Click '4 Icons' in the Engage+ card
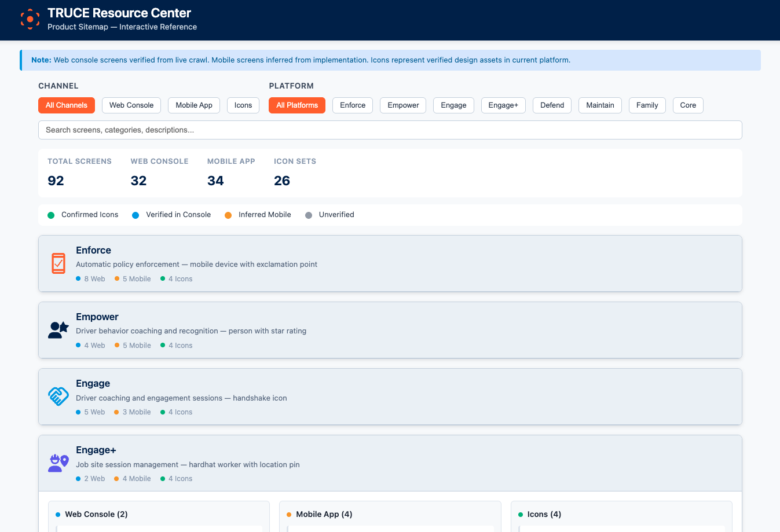 [x=181, y=479]
